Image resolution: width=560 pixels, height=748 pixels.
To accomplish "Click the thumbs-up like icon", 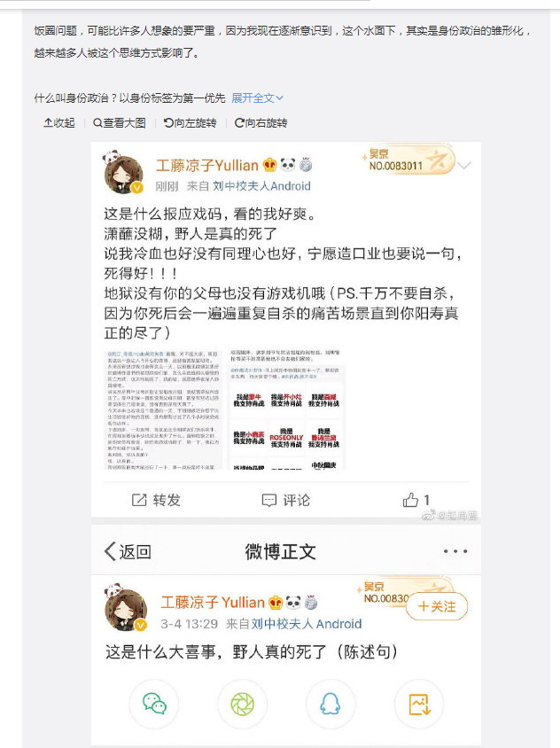I will click(x=410, y=500).
